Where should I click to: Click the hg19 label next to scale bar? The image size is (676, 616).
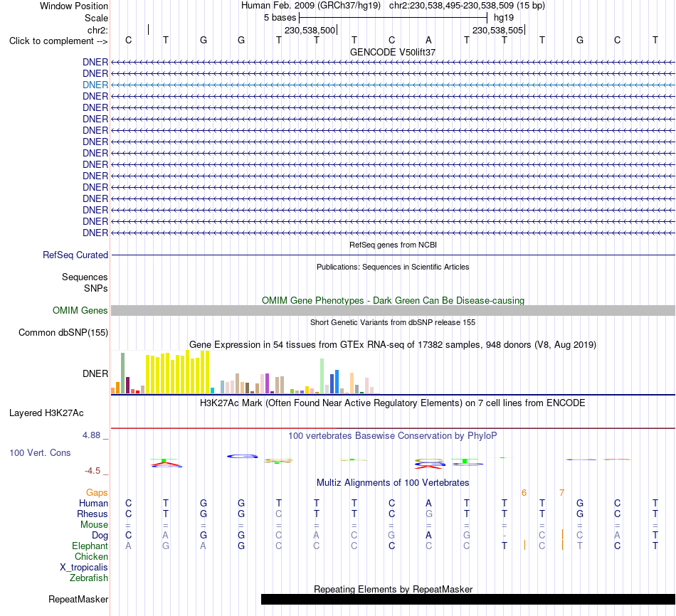tap(504, 18)
